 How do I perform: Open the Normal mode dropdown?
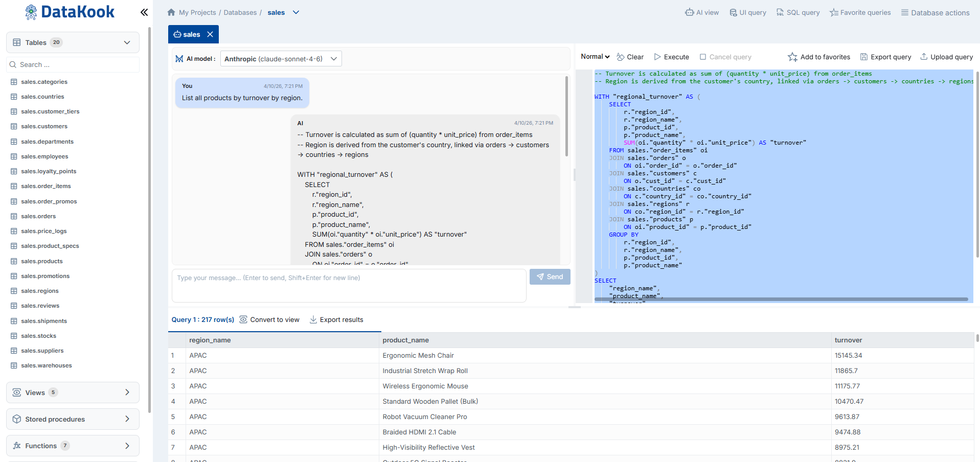pyautogui.click(x=595, y=57)
